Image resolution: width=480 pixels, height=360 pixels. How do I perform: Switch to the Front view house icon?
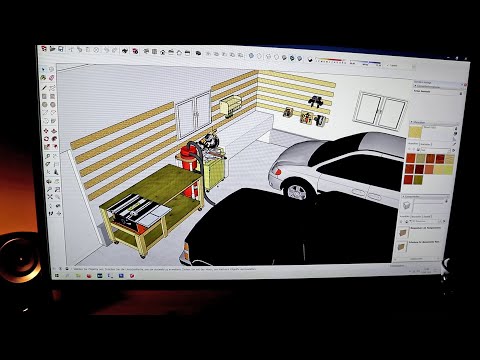(x=163, y=52)
